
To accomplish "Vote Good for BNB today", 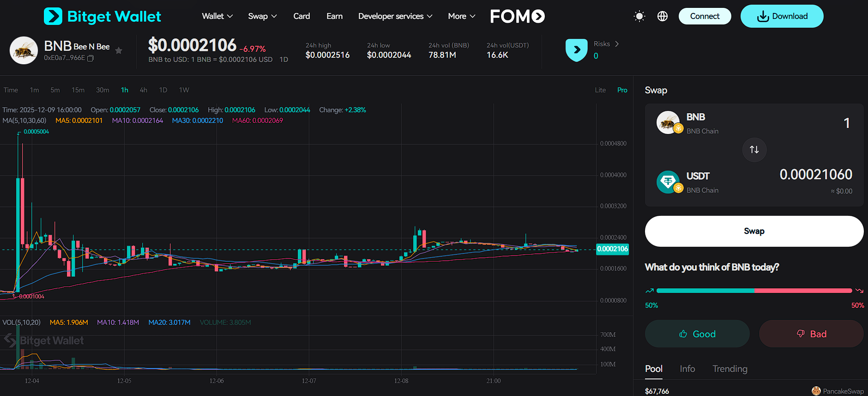I will coord(697,334).
